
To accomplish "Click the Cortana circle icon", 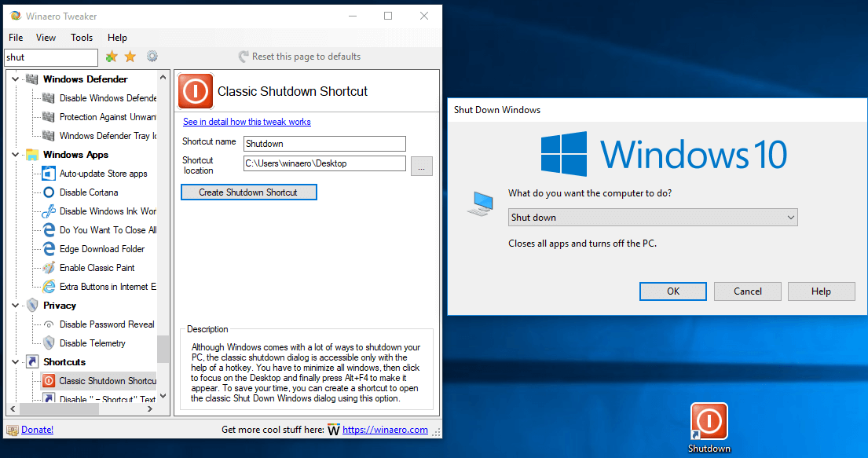I will pyautogui.click(x=49, y=192).
